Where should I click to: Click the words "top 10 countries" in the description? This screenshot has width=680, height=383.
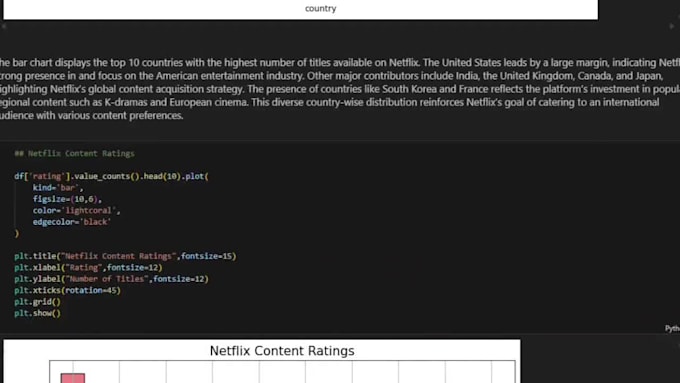(x=146, y=62)
